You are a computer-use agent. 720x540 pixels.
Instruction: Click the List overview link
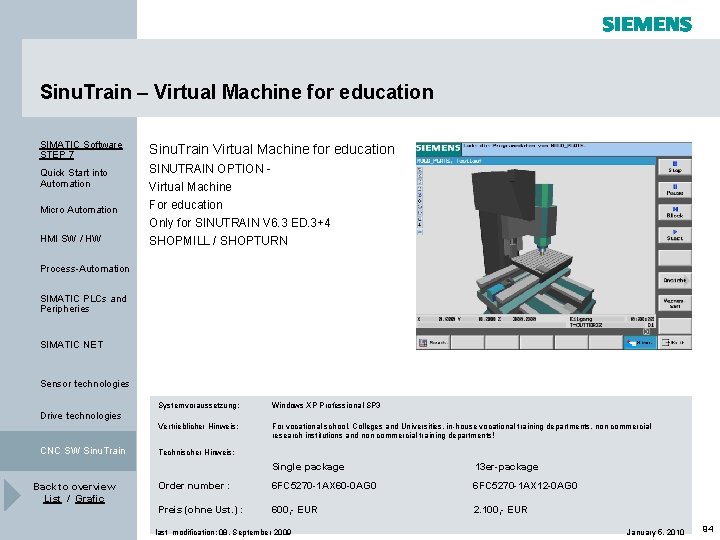click(x=52, y=499)
